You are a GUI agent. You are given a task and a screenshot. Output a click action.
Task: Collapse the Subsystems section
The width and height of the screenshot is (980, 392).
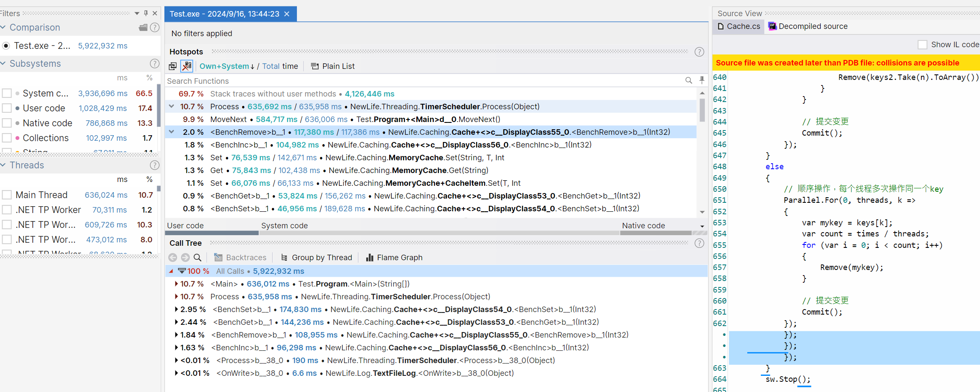pos(3,64)
